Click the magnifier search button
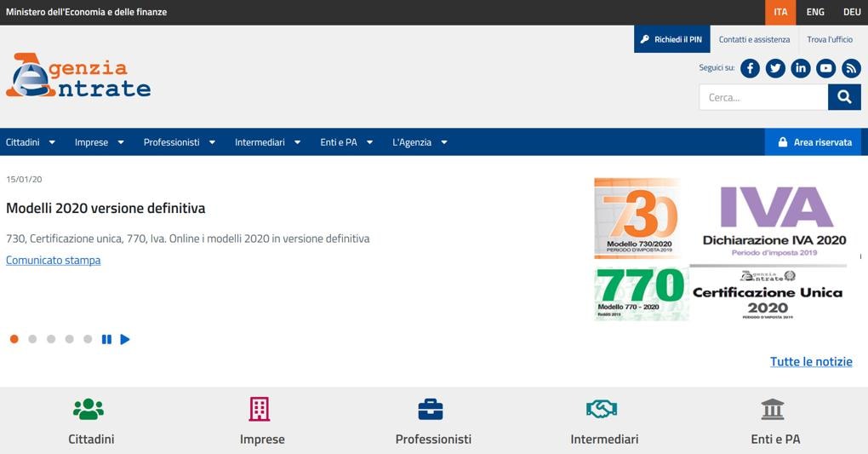 844,97
